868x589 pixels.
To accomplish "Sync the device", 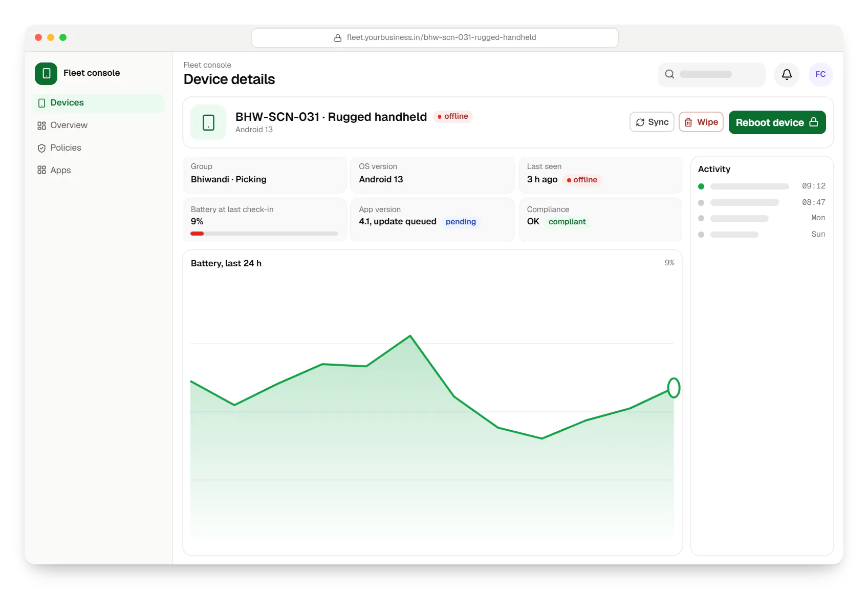I will pos(652,122).
